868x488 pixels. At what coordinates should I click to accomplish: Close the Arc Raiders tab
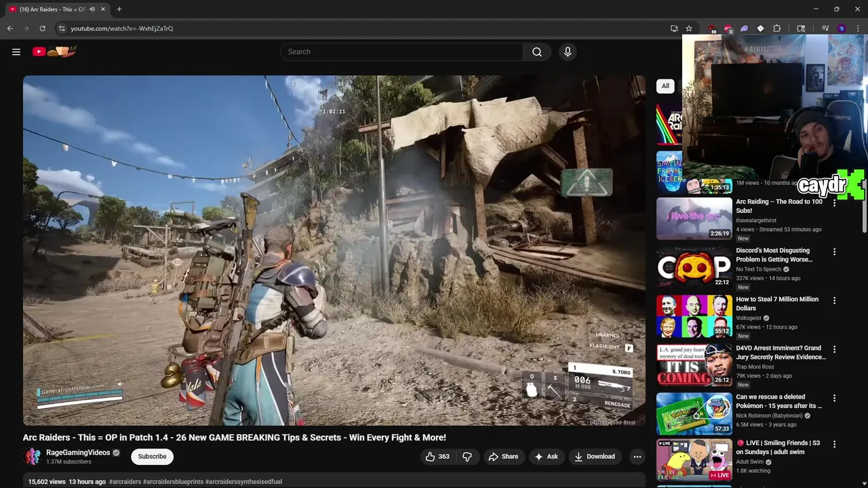(103, 9)
